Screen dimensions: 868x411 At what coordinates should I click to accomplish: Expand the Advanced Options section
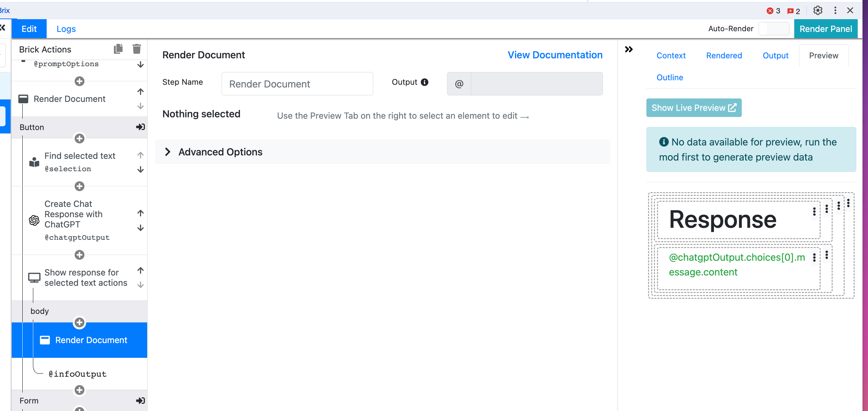[x=167, y=152]
